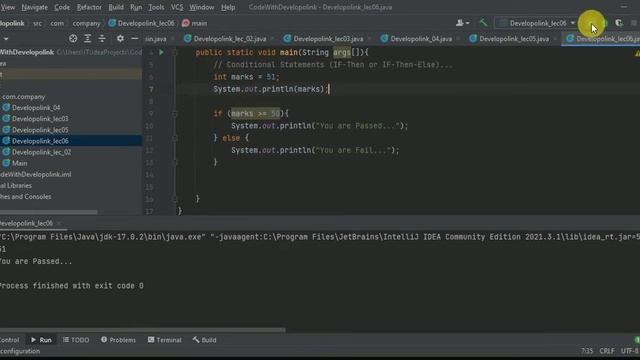Click fold toggle beside the if statement

[x=175, y=113]
